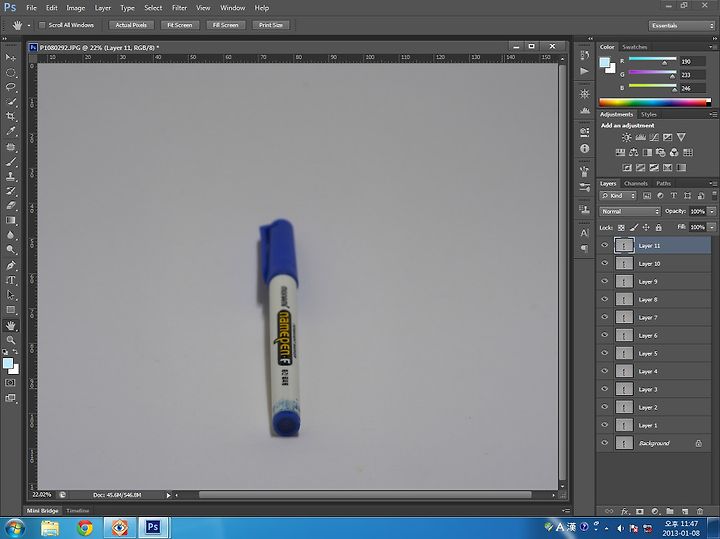Select the Rectangle shape tool
The width and height of the screenshot is (720, 539).
click(x=11, y=310)
